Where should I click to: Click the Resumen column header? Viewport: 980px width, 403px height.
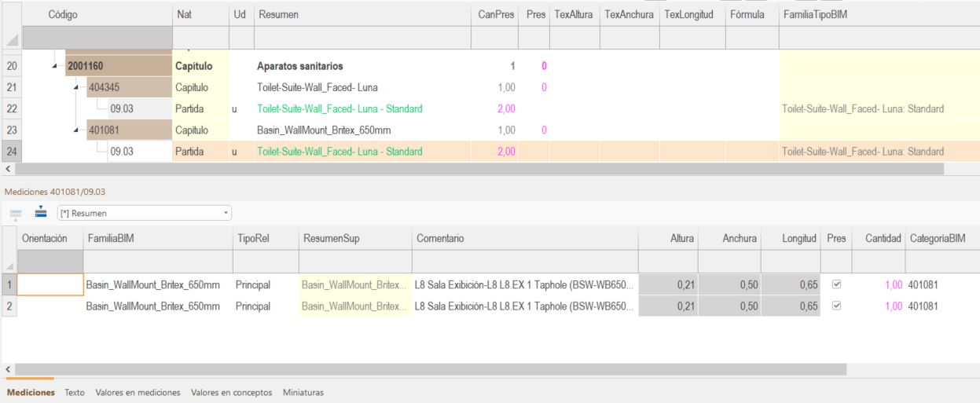pyautogui.click(x=362, y=14)
